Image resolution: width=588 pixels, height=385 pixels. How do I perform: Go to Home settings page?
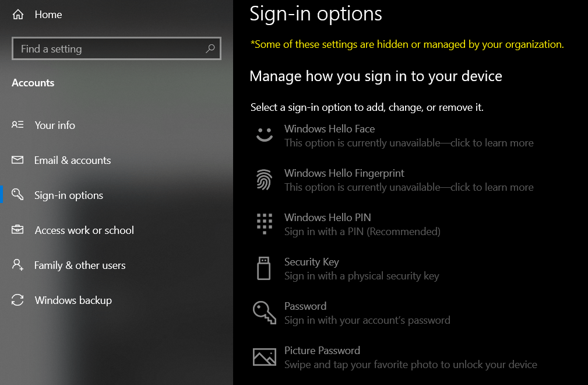coord(48,15)
